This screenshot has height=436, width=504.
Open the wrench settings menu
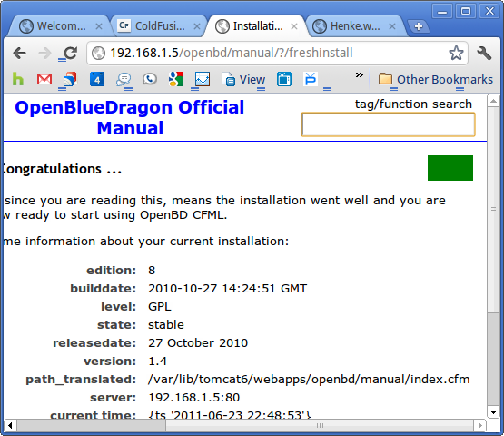(x=484, y=53)
